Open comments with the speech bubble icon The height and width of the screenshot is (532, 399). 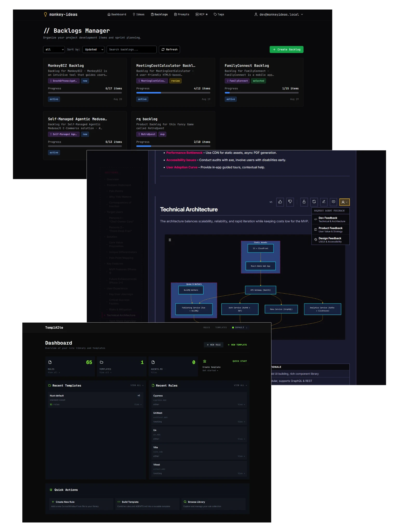tap(334, 202)
